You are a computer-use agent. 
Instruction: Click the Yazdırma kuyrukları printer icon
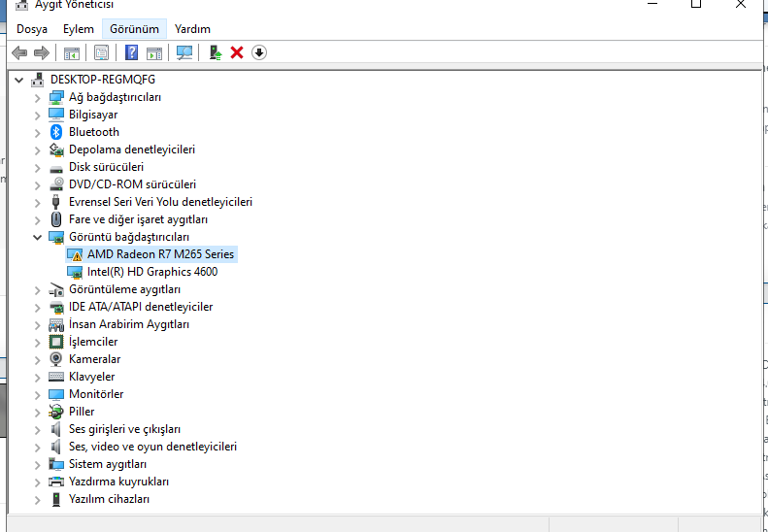click(x=56, y=482)
